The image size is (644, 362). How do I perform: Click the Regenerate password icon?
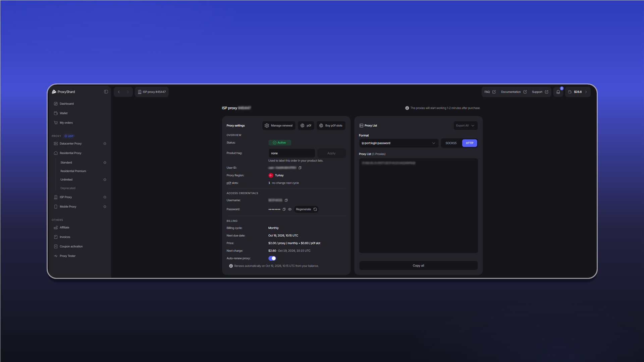click(x=315, y=209)
